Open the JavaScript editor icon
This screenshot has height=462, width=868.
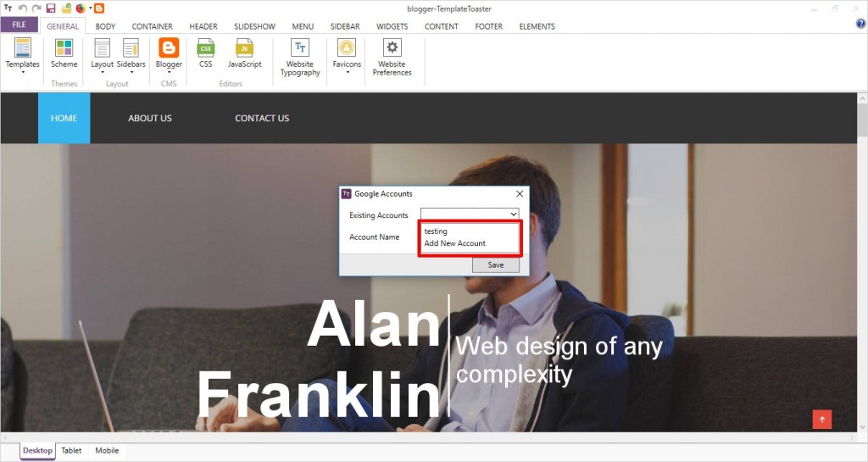click(244, 48)
